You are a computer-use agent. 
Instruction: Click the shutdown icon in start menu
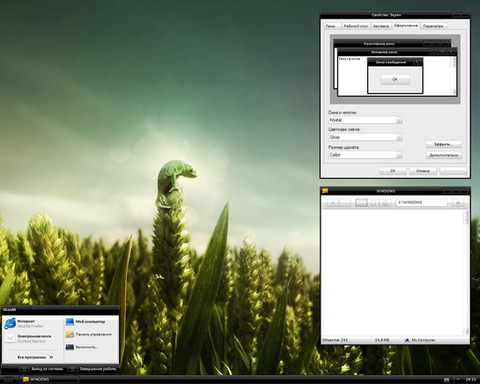72,369
